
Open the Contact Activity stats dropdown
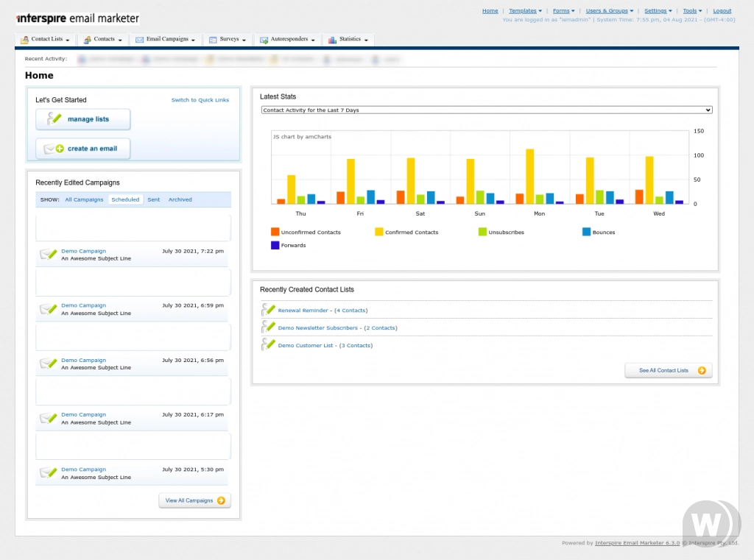point(487,109)
